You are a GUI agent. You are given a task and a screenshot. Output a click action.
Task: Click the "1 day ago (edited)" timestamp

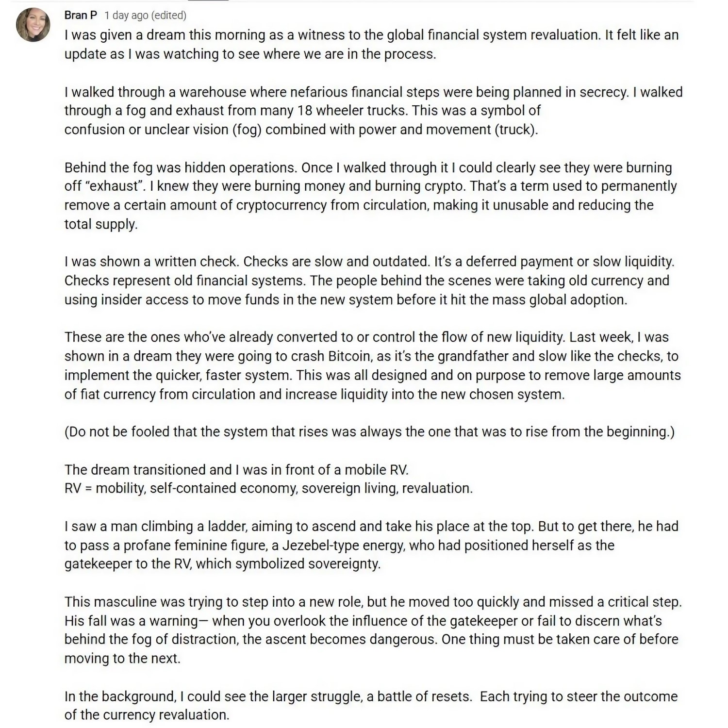[x=145, y=16]
